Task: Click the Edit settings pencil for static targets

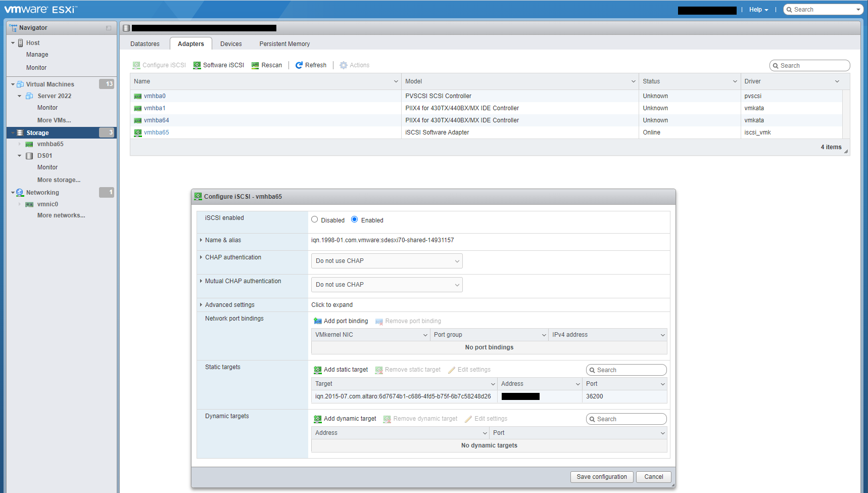Action: point(469,369)
